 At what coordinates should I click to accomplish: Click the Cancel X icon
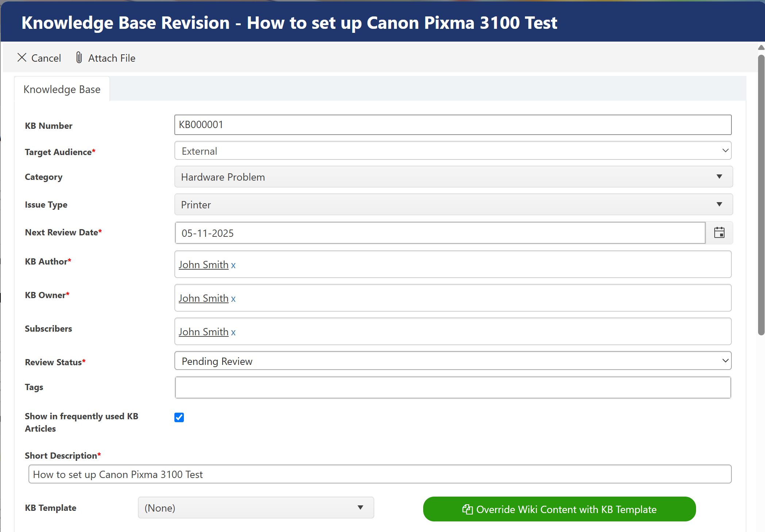coord(22,58)
